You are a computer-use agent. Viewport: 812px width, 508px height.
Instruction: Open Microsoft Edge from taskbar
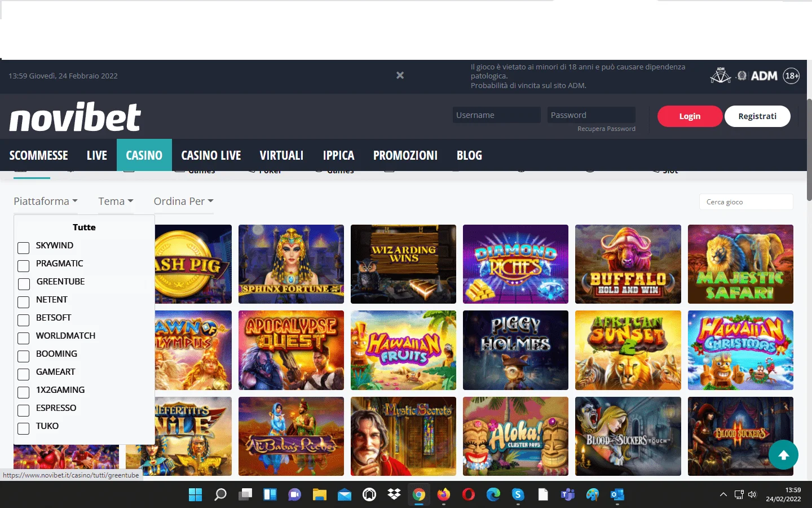pyautogui.click(x=493, y=495)
